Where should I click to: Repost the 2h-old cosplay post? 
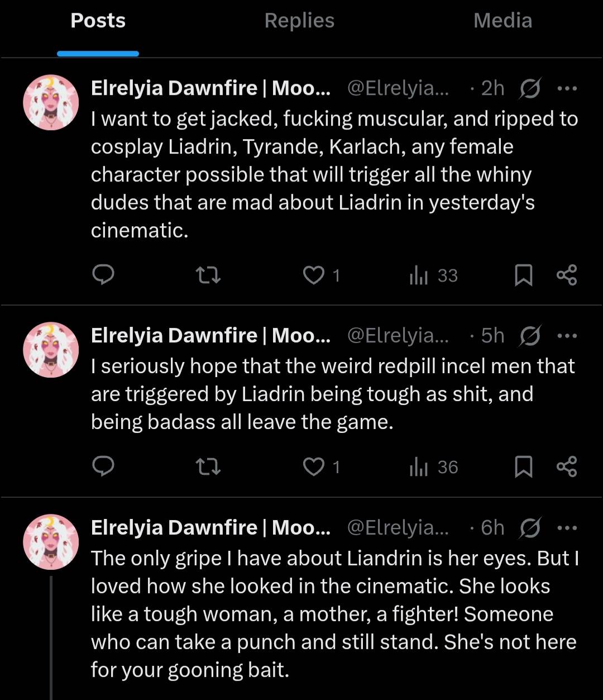208,275
